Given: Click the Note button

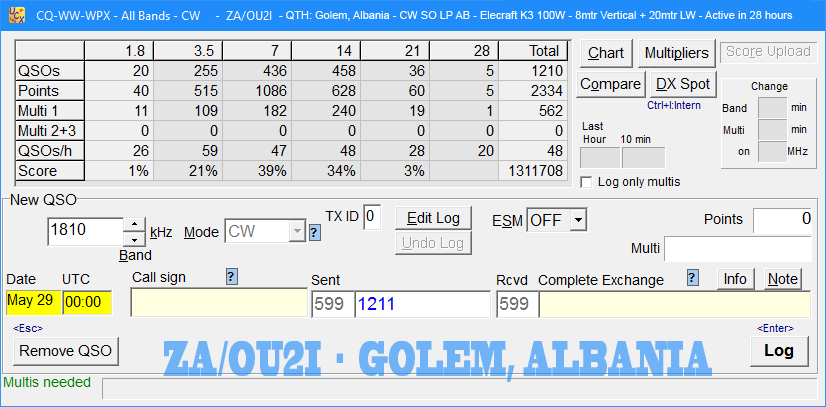Looking at the screenshot, I should coord(783,279).
